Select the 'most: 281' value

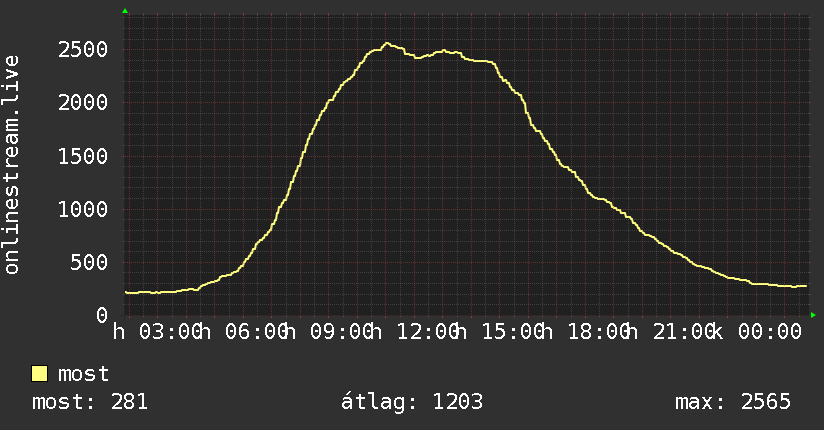90,402
